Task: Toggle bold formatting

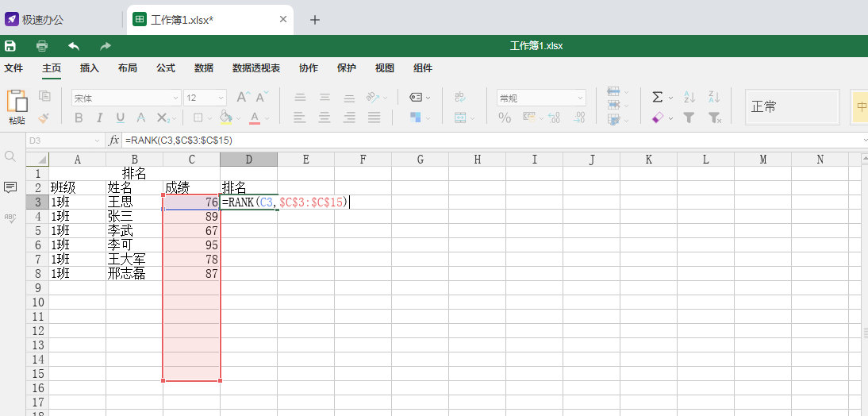Action: (x=79, y=117)
